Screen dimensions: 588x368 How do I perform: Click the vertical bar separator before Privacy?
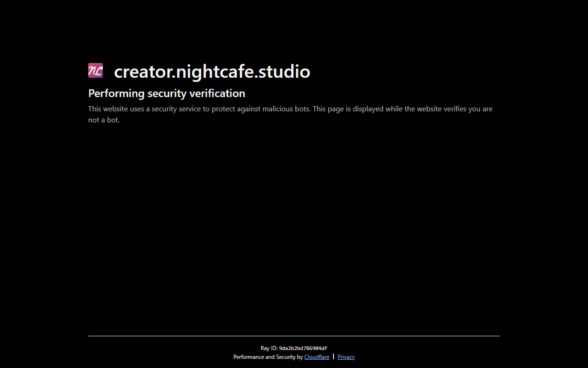point(334,356)
